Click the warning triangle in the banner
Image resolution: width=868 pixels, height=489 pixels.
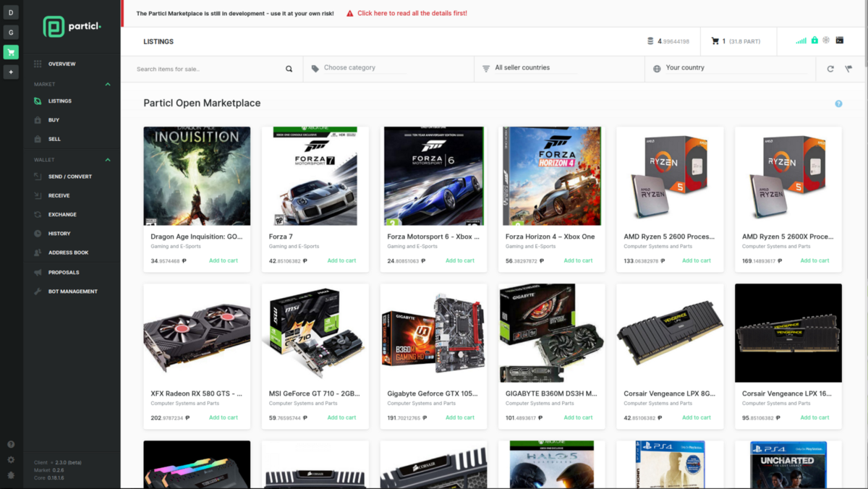350,13
